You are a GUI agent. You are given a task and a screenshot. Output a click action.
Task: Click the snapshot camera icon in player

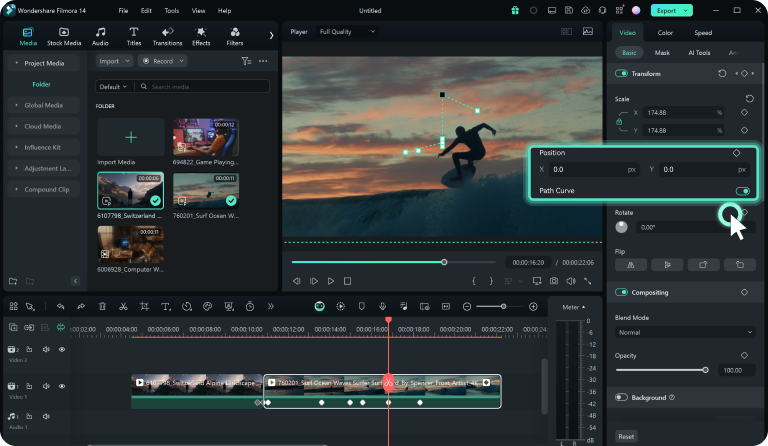click(x=554, y=281)
